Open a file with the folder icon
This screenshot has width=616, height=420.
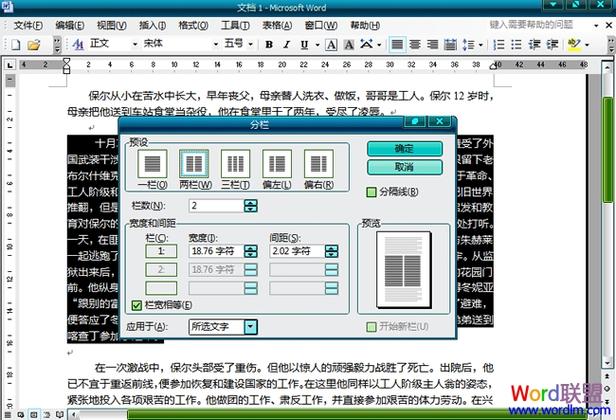click(34, 44)
